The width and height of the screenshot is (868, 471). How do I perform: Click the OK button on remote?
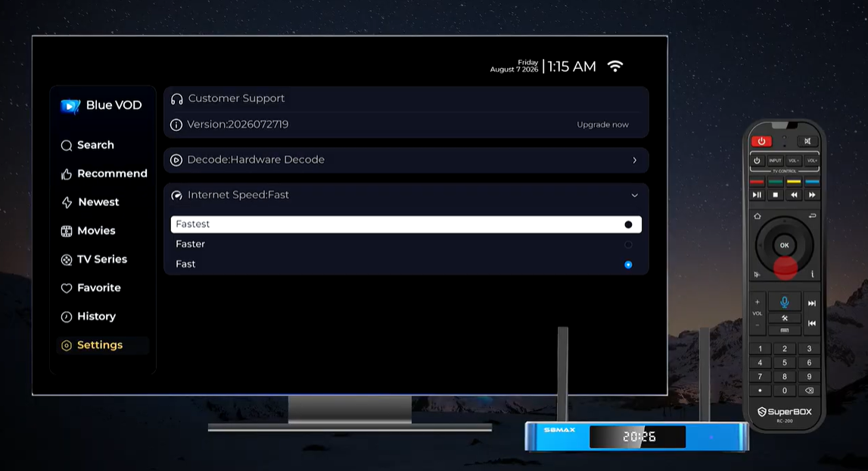(x=785, y=245)
